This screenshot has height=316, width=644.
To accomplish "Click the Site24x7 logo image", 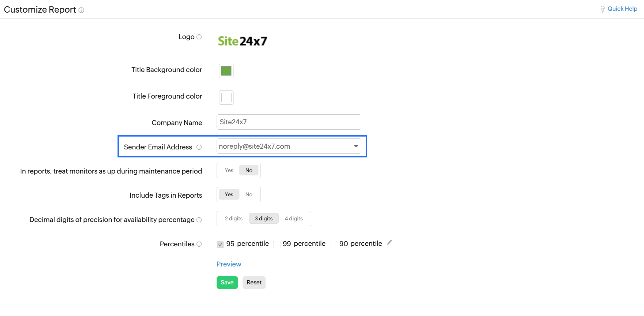I will [x=242, y=41].
